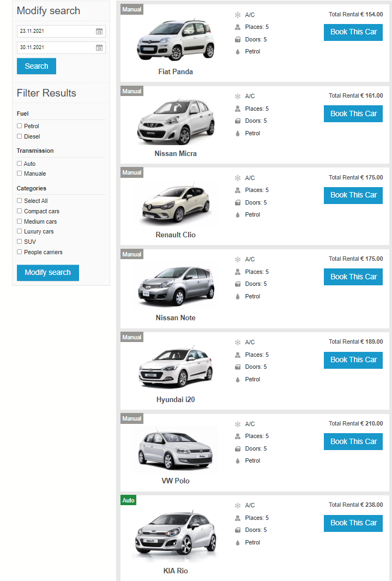This screenshot has height=581, width=392.
Task: Click the Doors icon on Fiat Panda
Action: [238, 39]
